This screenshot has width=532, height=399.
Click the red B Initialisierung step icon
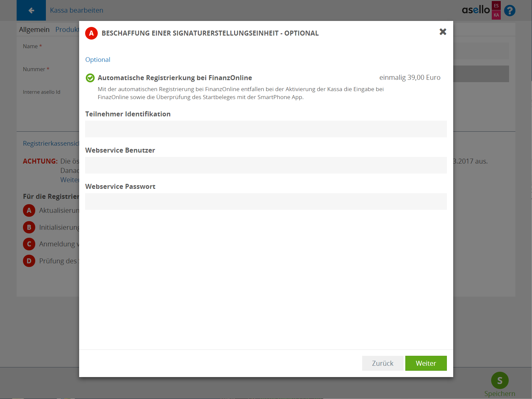[29, 227]
